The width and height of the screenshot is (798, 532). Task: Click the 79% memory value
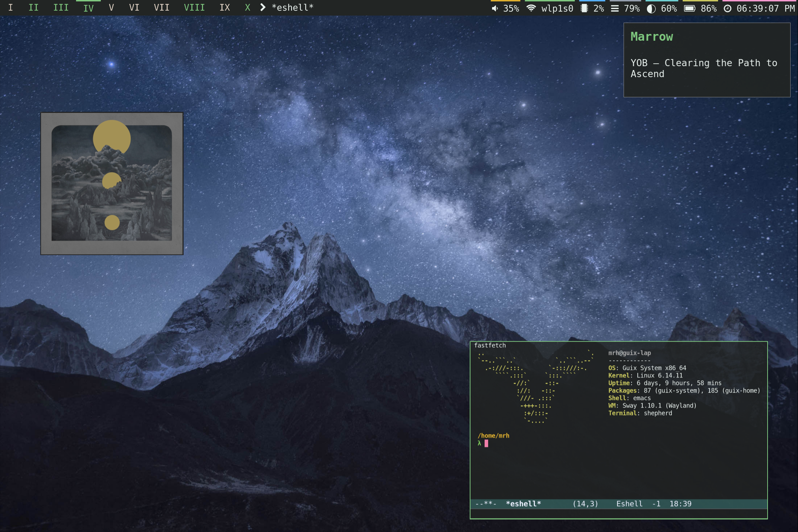point(632,8)
